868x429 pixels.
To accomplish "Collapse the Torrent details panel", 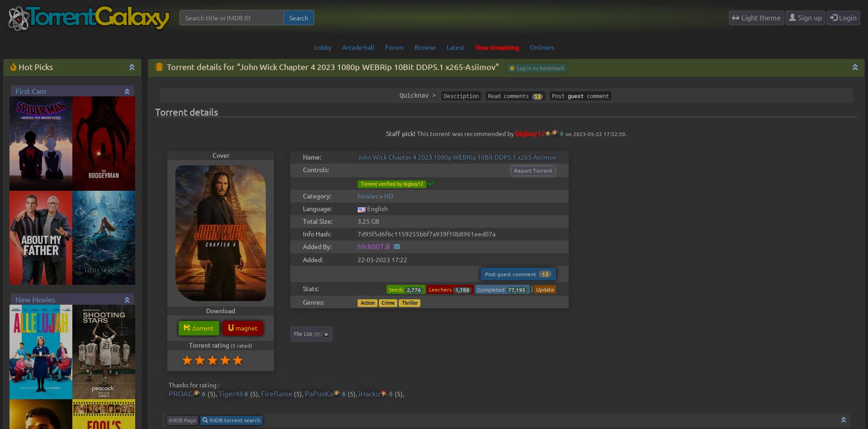I will tap(855, 67).
